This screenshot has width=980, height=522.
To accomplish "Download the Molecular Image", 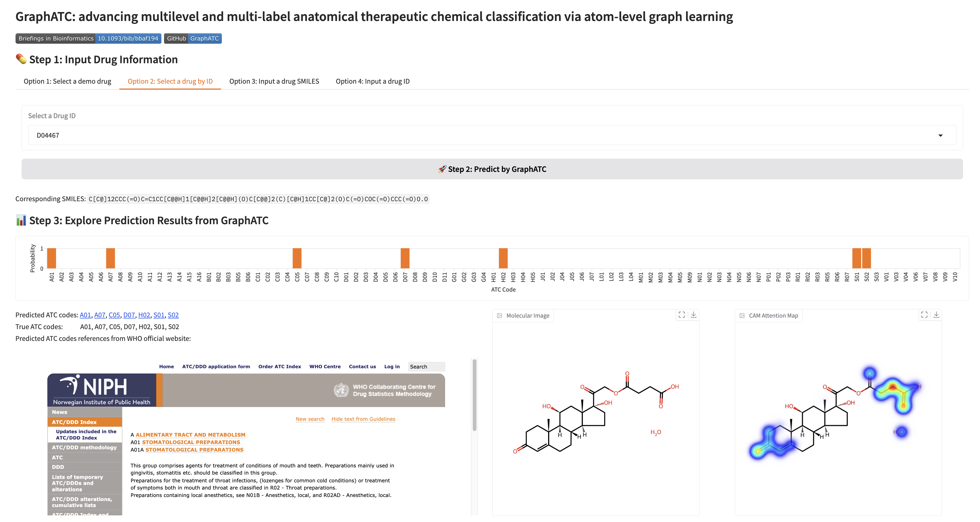I will (x=693, y=315).
